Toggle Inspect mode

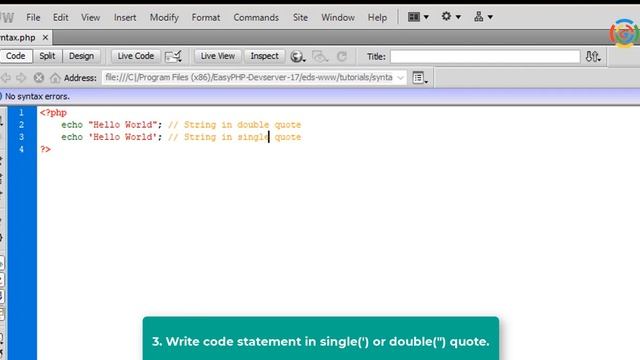pos(264,56)
